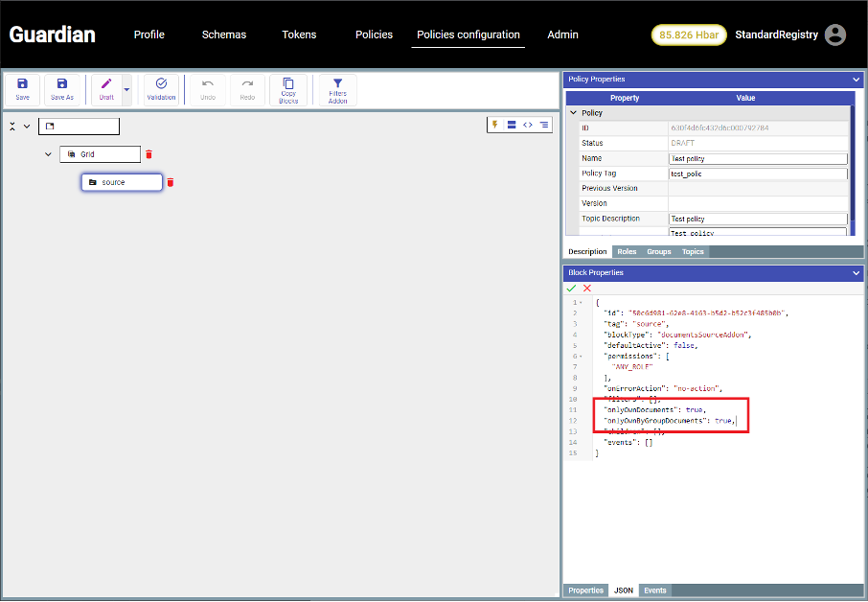Delete the source block with trash icon

point(171,182)
